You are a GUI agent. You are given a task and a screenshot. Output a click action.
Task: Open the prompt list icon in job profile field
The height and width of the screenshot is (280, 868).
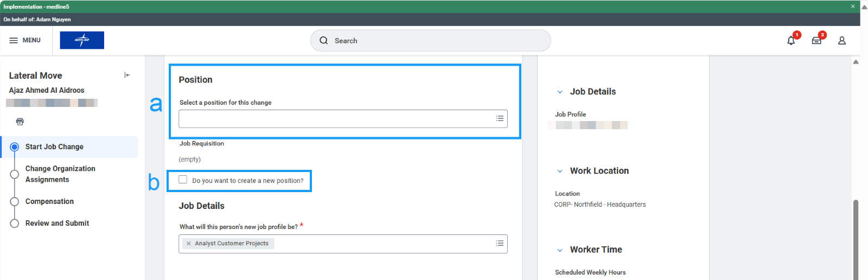coord(500,244)
